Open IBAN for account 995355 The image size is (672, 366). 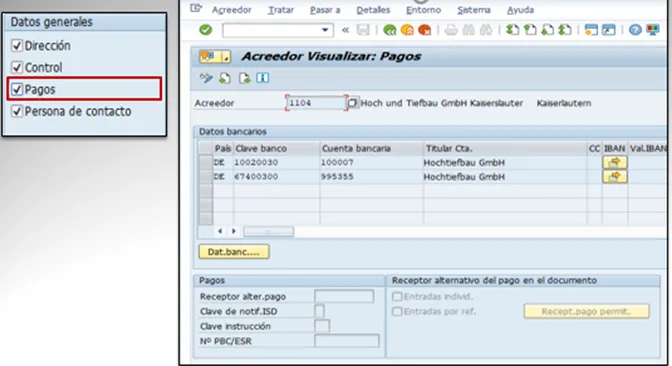coord(615,177)
